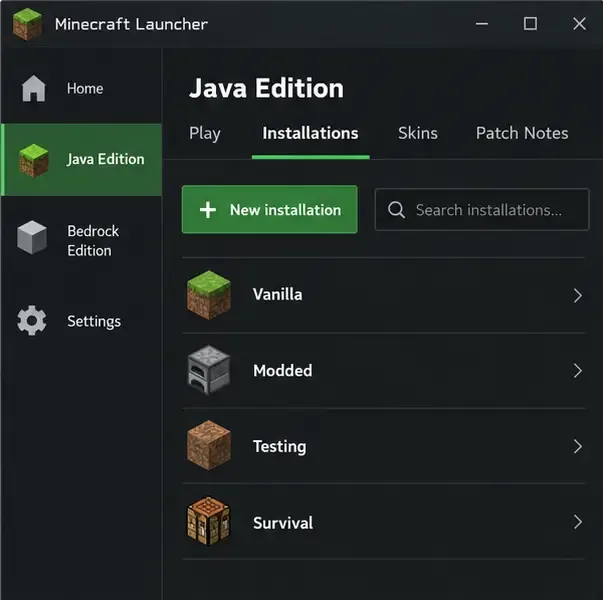603x600 pixels.
Task: Select the Testing installation name
Action: point(280,447)
